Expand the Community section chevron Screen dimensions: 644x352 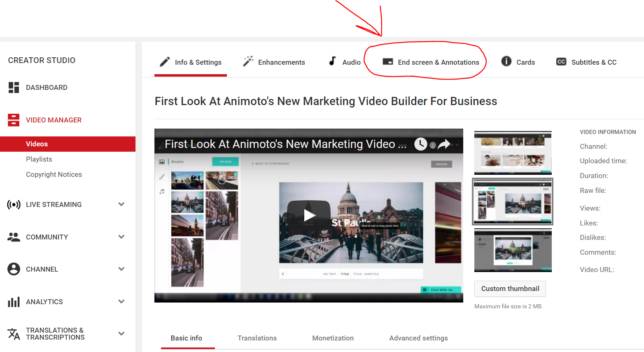(x=121, y=237)
